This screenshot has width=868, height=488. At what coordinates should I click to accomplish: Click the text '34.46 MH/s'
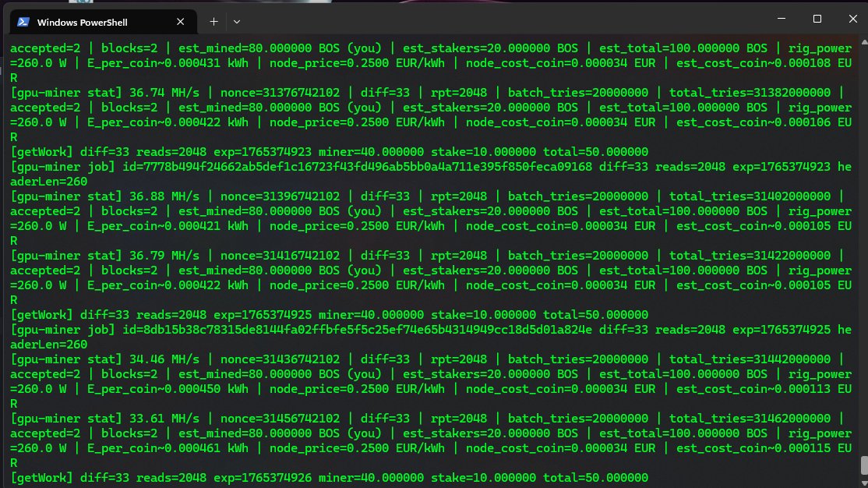pyautogui.click(x=164, y=359)
